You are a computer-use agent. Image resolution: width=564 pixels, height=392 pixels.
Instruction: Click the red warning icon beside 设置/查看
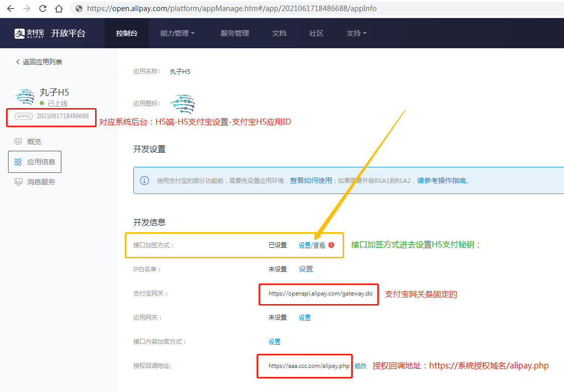coord(331,245)
